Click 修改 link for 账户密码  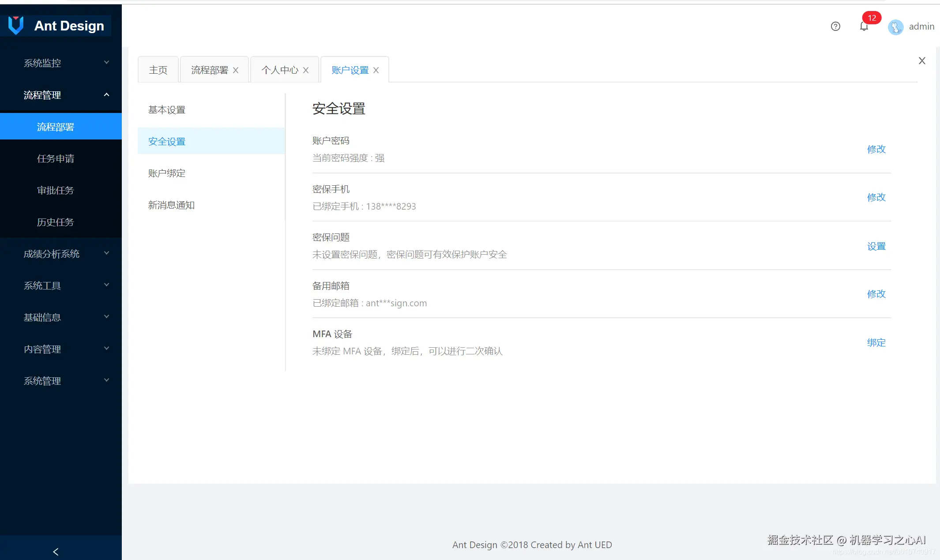coord(876,149)
